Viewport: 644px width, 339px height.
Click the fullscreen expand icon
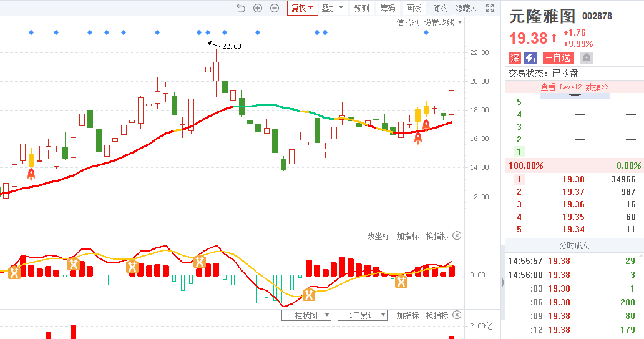click(x=490, y=8)
